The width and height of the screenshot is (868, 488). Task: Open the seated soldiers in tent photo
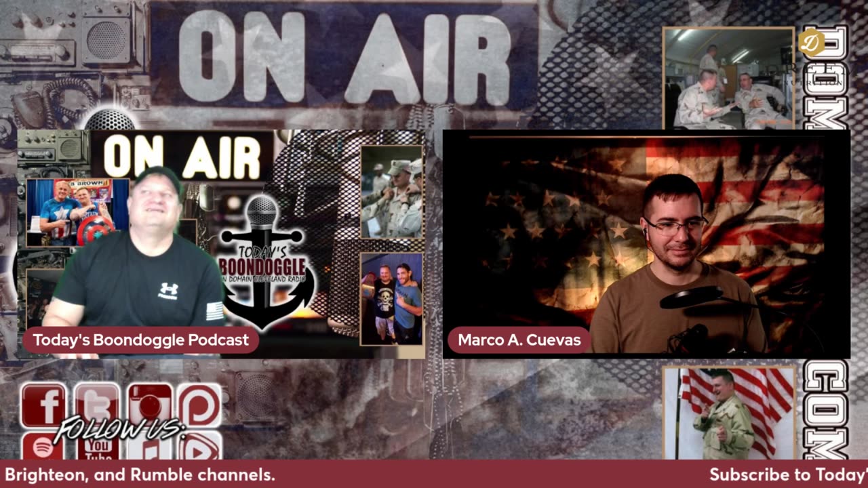click(x=728, y=78)
